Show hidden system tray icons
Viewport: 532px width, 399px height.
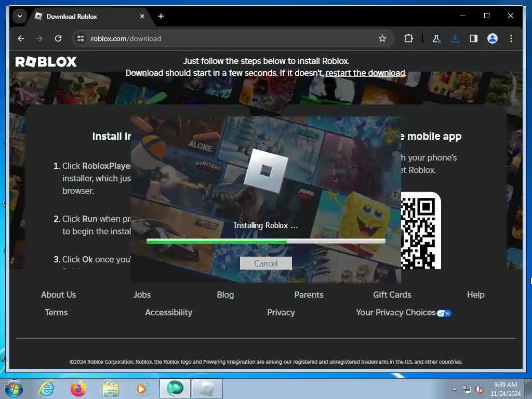pos(454,389)
